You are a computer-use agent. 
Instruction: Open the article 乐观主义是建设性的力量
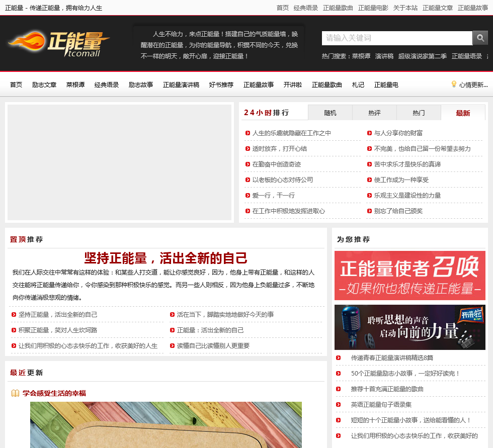[407, 196]
